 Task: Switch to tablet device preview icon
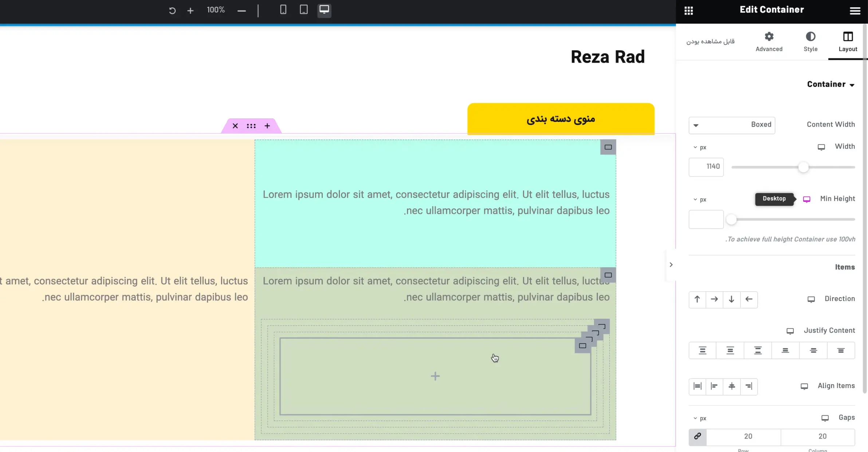[x=303, y=10]
